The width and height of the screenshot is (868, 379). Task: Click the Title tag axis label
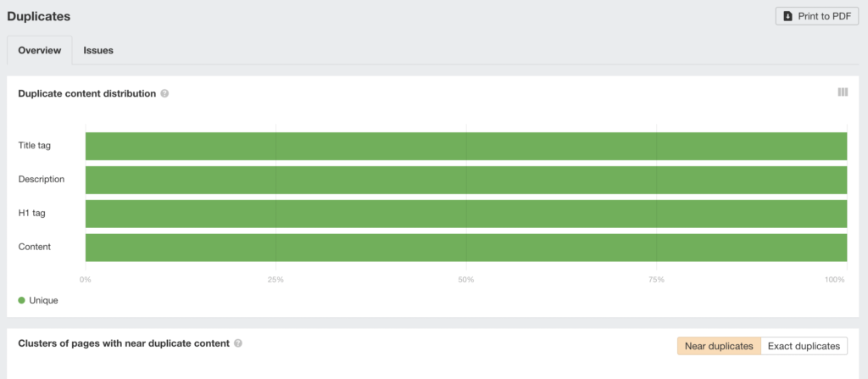[34, 146]
